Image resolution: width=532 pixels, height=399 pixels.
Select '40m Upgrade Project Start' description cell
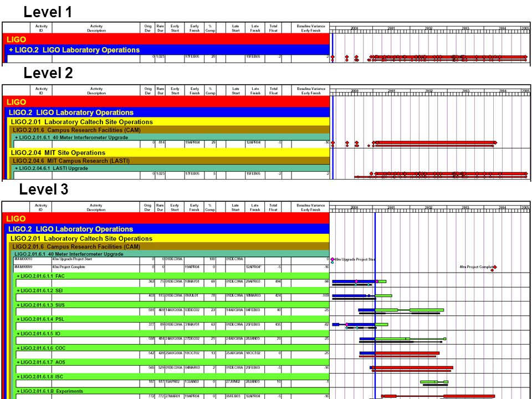[x=96, y=260]
